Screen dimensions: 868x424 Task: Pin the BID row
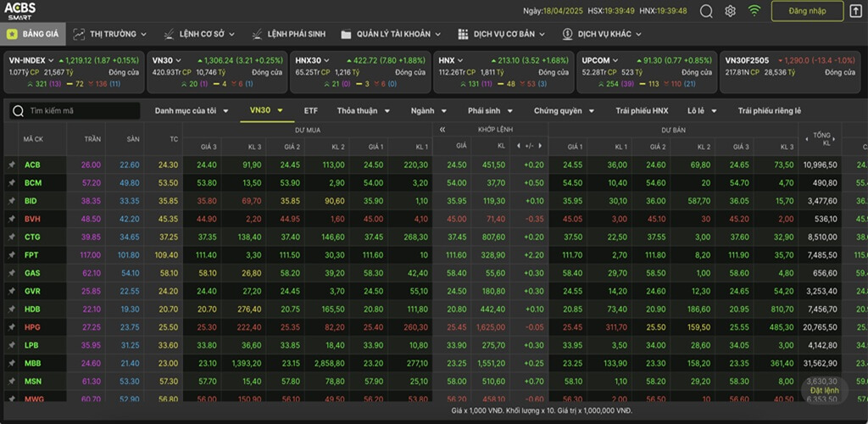11,201
